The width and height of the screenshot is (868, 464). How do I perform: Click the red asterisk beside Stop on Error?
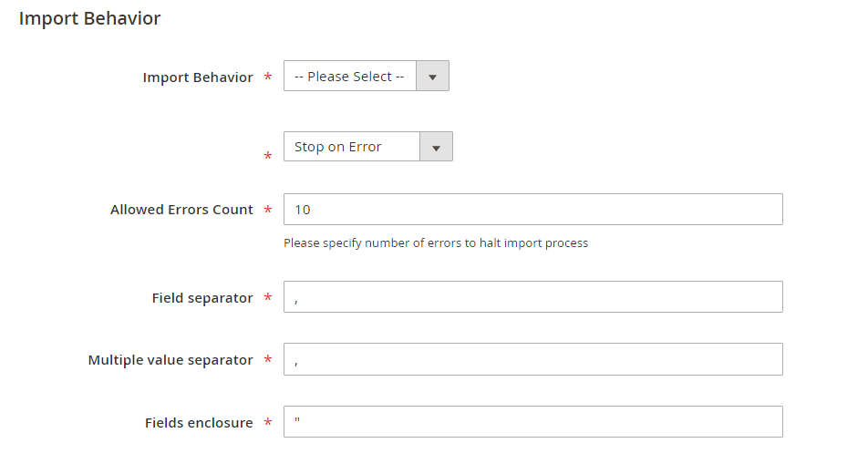click(x=268, y=156)
